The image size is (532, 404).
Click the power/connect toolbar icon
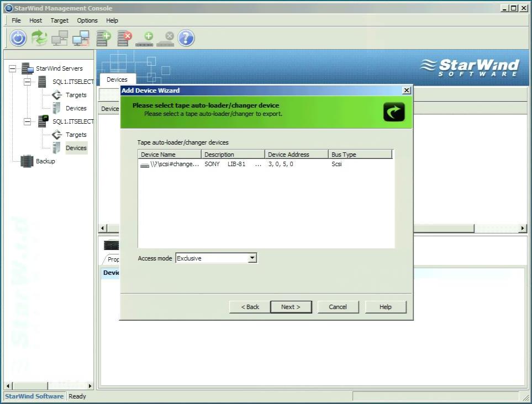[18, 38]
